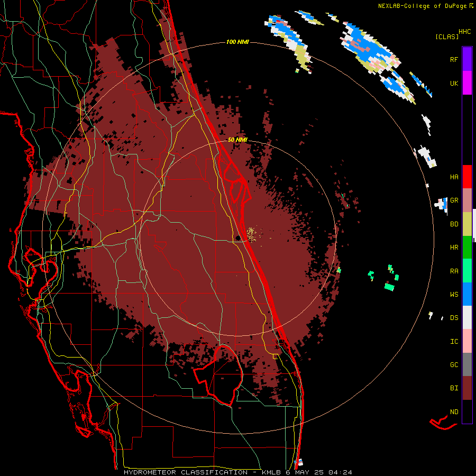The image size is (476, 476).
Task: Click the IC legend label
Action: point(454,341)
